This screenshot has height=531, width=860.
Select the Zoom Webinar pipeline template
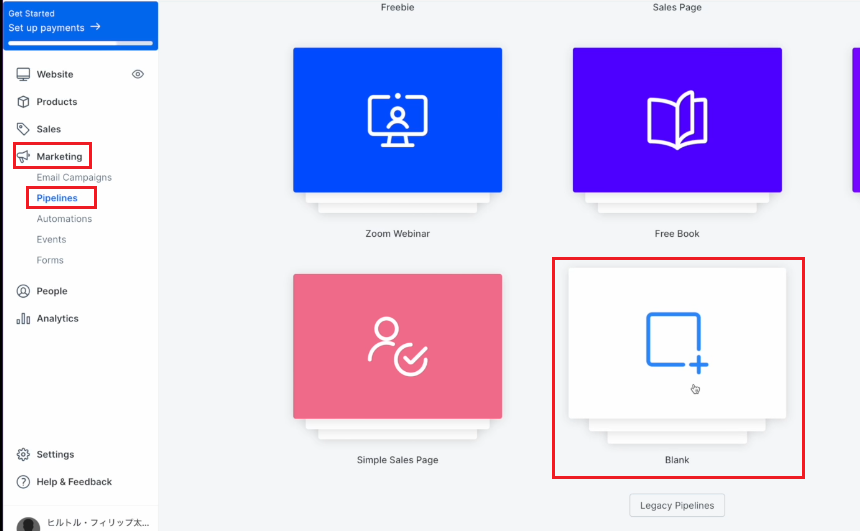coord(398,120)
